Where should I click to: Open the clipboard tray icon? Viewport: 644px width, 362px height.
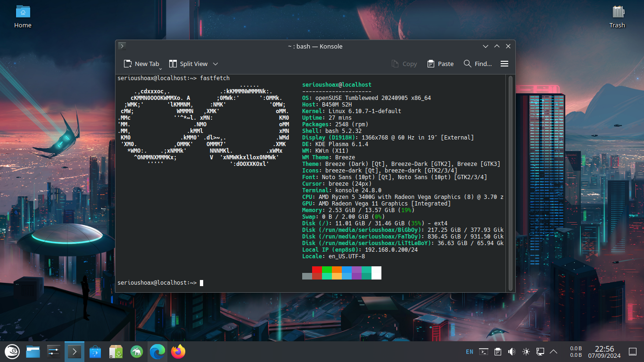(498, 352)
